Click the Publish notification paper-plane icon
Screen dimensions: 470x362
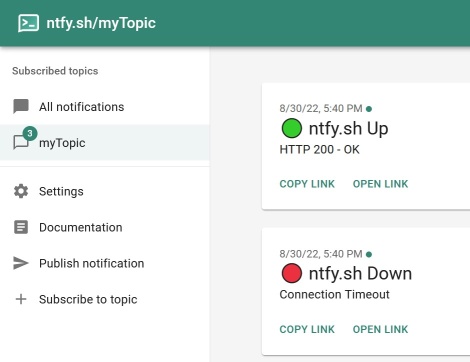pyautogui.click(x=21, y=263)
